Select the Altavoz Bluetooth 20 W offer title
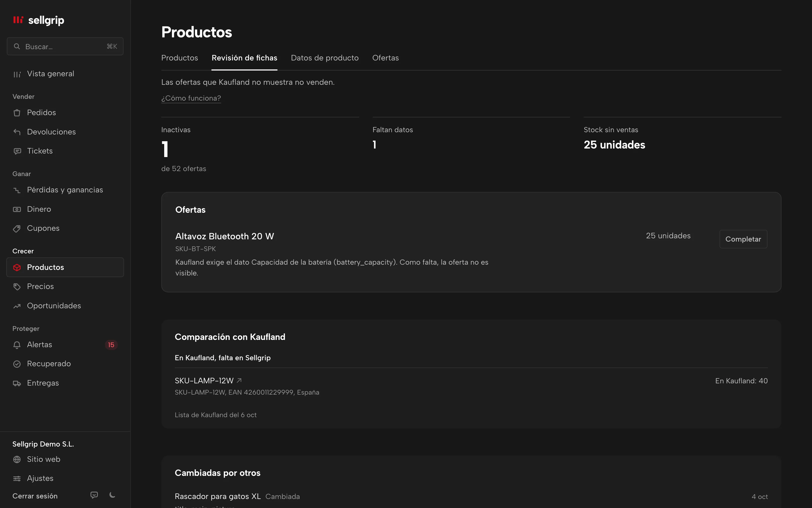The image size is (812, 508). click(225, 236)
